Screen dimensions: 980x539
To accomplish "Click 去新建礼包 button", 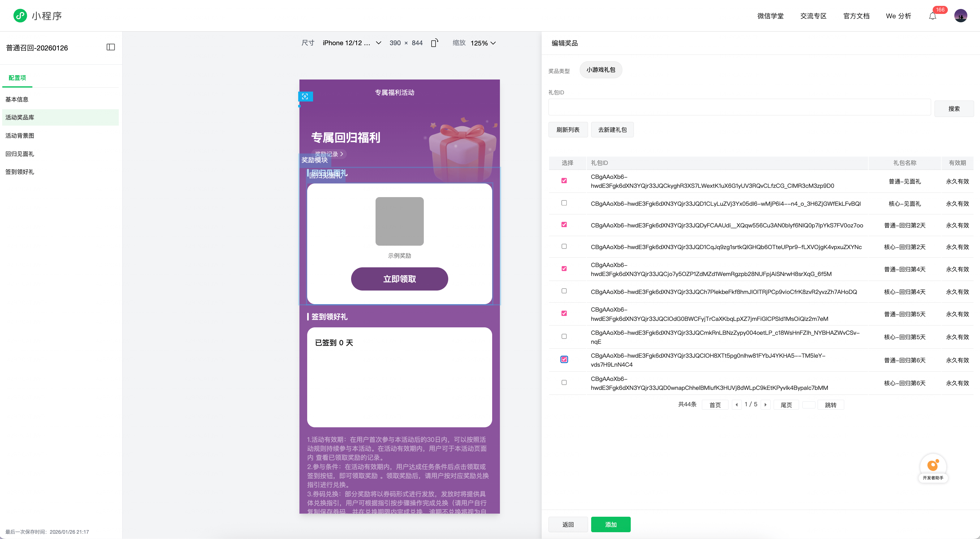I will 612,130.
